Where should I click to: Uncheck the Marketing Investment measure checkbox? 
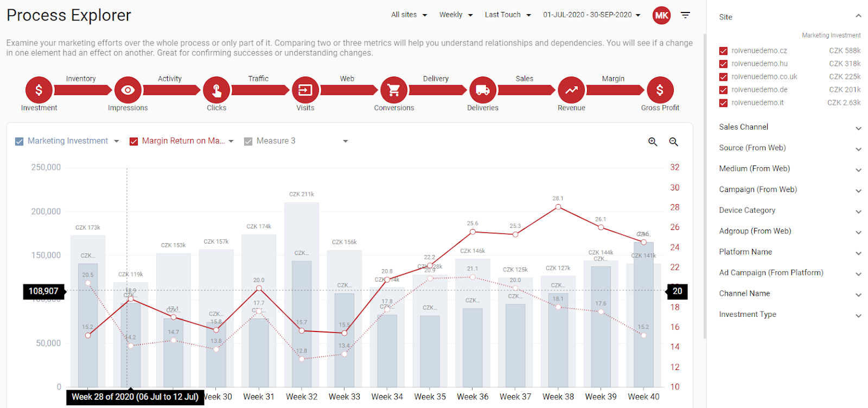(20, 141)
